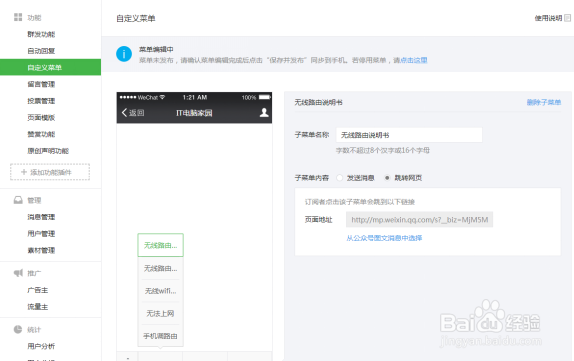Viewport: 574px width, 361px height.
Task: Click the 管理 inbox icon in sidebar
Action: [18, 200]
